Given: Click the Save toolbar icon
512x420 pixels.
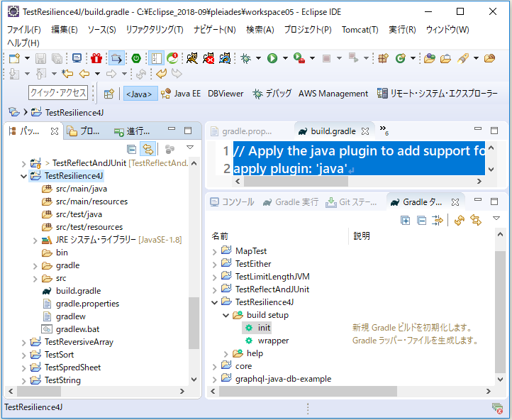Looking at the screenshot, I should click(x=41, y=58).
